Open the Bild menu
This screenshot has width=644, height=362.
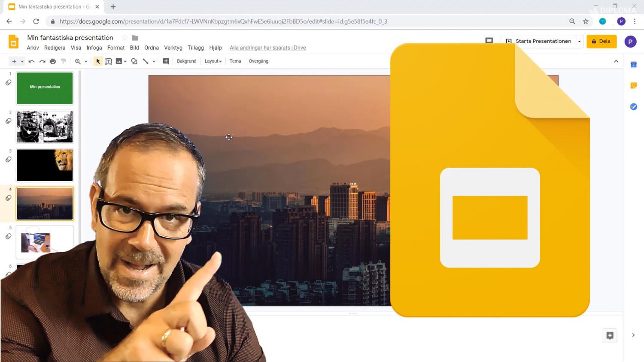coord(134,48)
